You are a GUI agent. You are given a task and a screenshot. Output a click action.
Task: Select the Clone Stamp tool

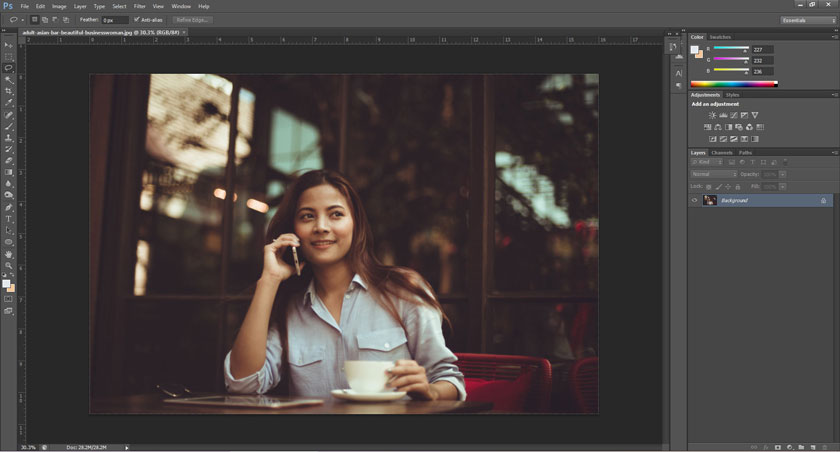9,138
